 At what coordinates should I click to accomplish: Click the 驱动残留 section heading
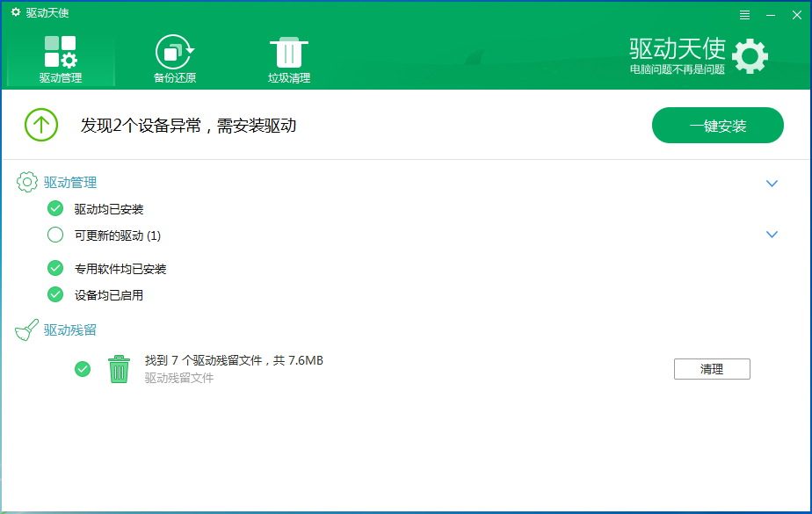coord(70,330)
